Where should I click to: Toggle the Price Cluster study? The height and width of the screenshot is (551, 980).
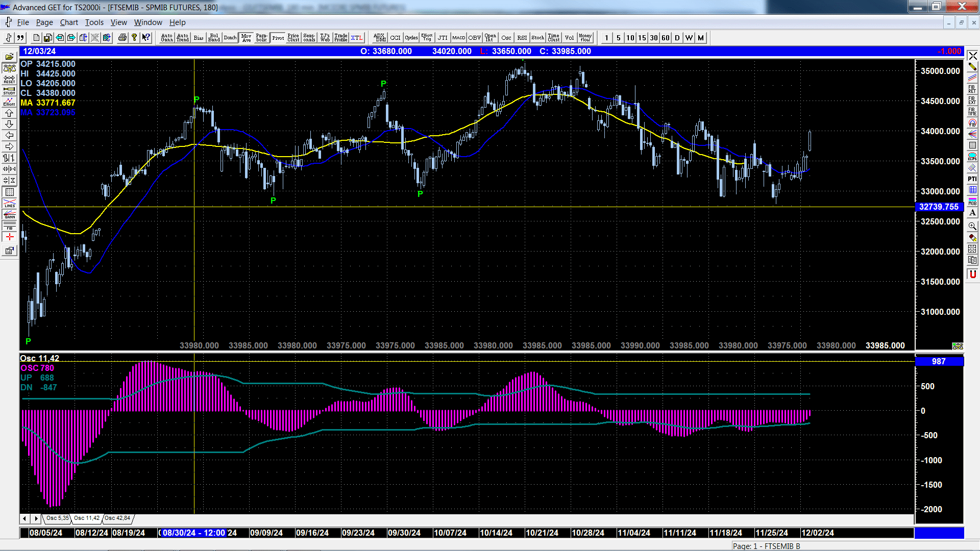point(293,38)
